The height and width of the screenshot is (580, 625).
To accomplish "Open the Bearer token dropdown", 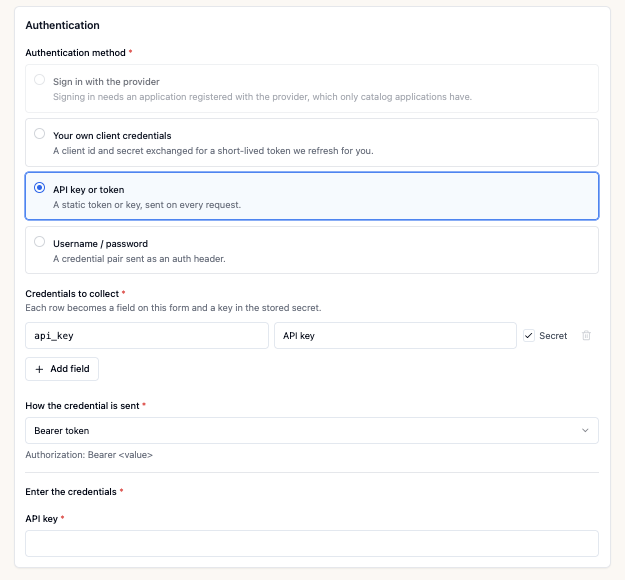I will pos(312,431).
